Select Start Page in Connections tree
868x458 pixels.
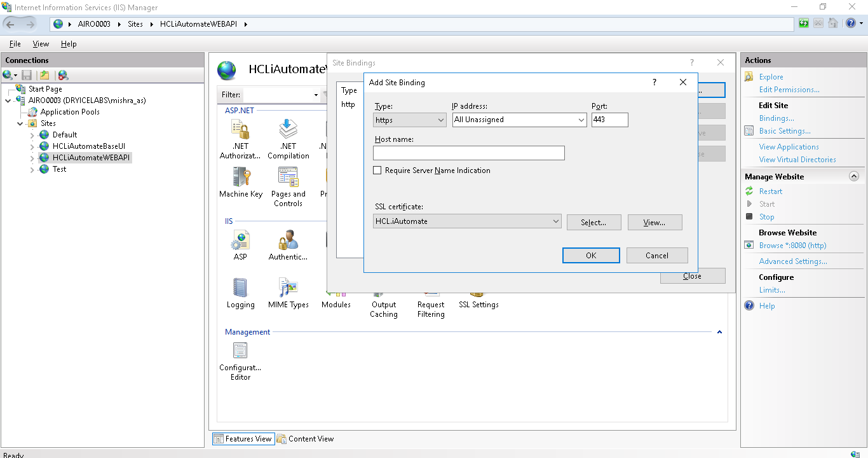click(x=45, y=89)
